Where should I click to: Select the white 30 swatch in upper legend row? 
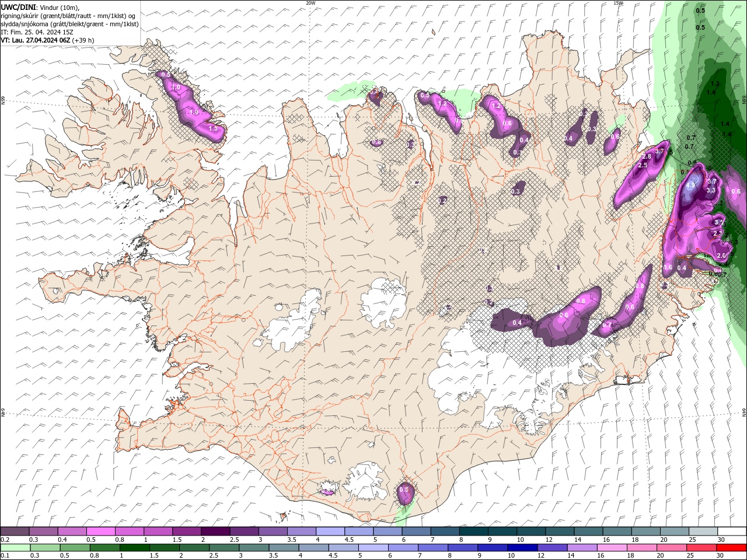click(x=731, y=531)
